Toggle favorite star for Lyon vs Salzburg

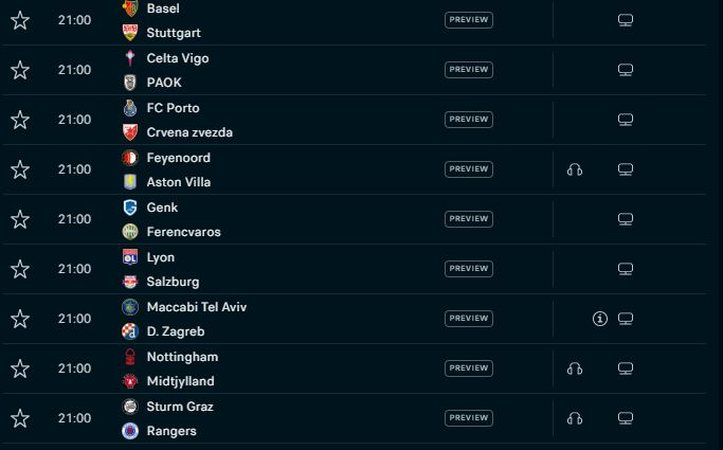20,269
